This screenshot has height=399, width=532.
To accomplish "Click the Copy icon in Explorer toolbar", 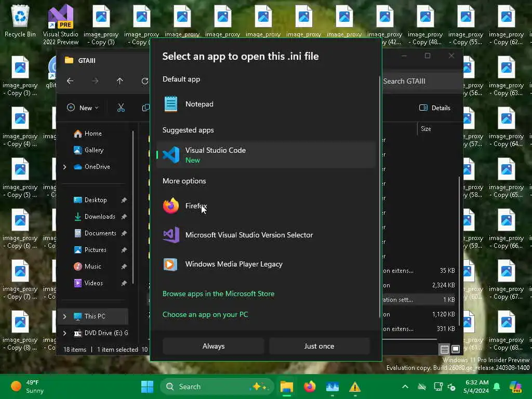I will pos(145,108).
